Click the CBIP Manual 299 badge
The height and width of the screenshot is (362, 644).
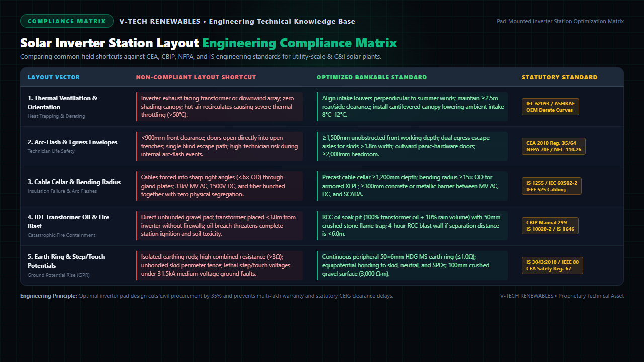tap(550, 226)
